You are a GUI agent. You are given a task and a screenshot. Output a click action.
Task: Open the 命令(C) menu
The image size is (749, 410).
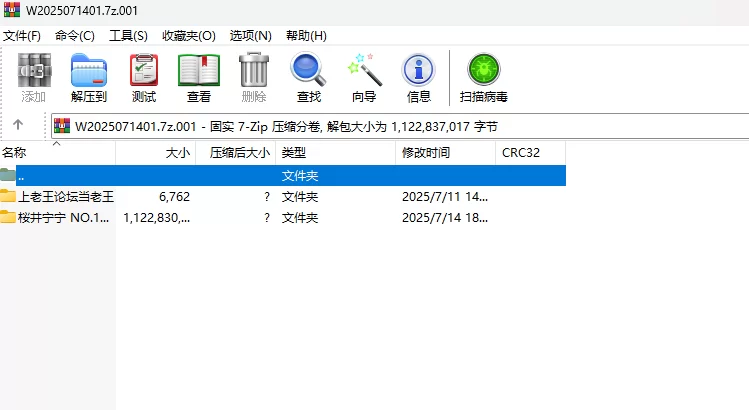pos(75,36)
